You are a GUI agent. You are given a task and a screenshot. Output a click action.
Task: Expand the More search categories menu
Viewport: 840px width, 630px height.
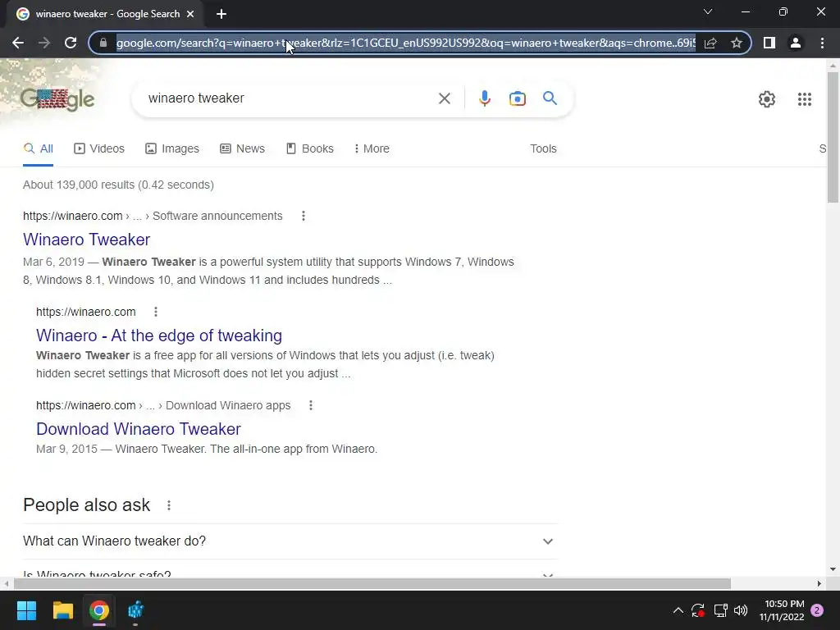pyautogui.click(x=372, y=148)
